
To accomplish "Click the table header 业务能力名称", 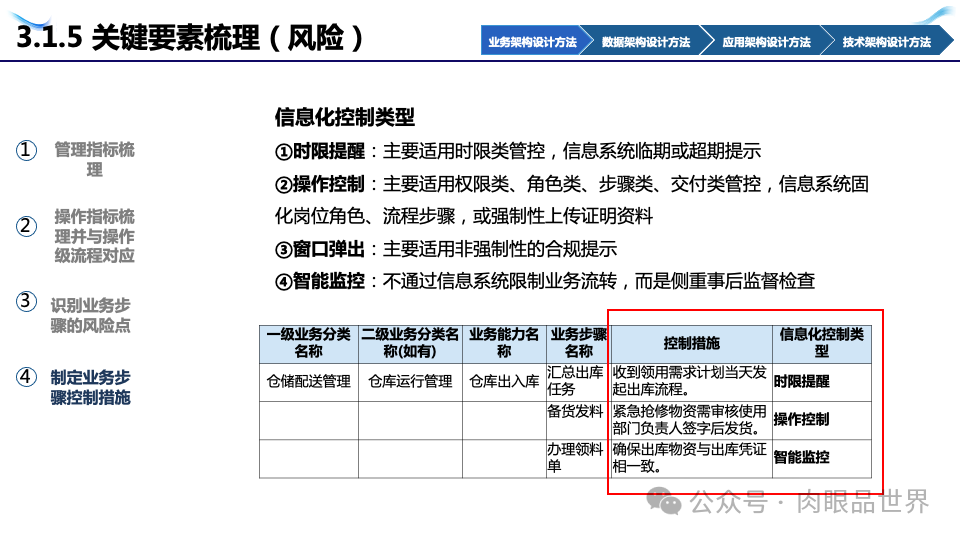I will (x=504, y=343).
